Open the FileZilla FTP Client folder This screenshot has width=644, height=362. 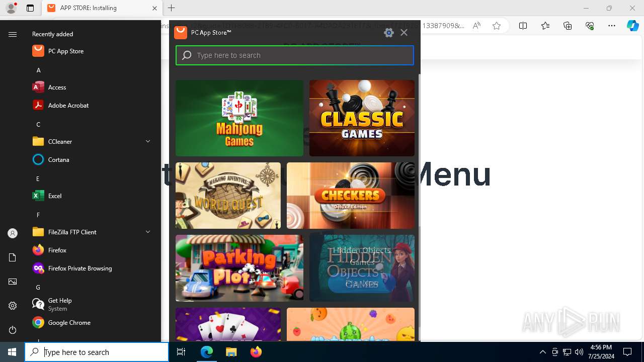93,232
